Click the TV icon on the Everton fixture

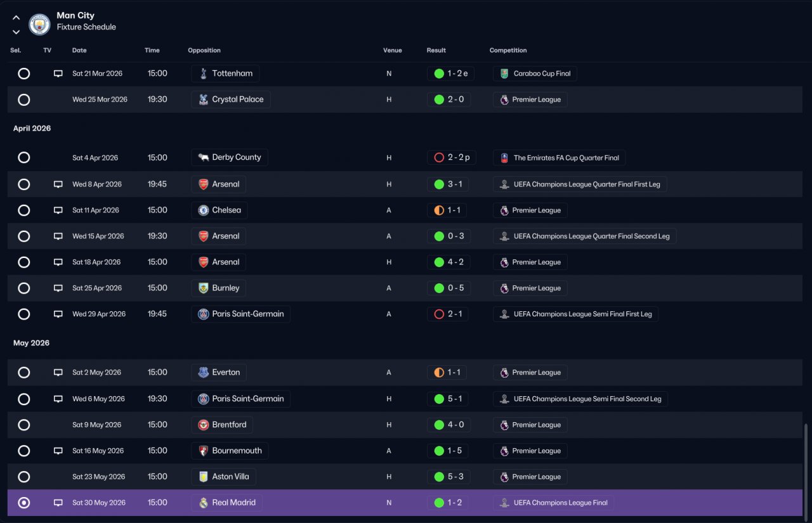point(58,373)
